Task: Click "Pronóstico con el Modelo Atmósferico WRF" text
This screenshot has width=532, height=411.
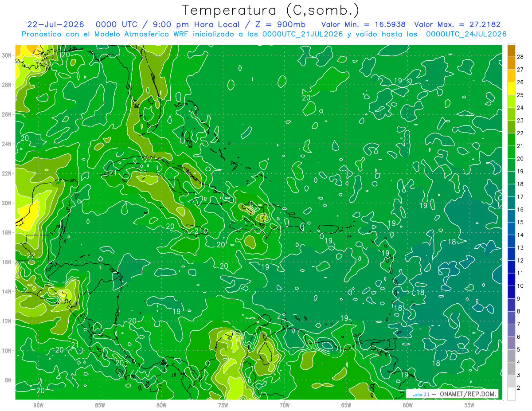Action: point(106,34)
